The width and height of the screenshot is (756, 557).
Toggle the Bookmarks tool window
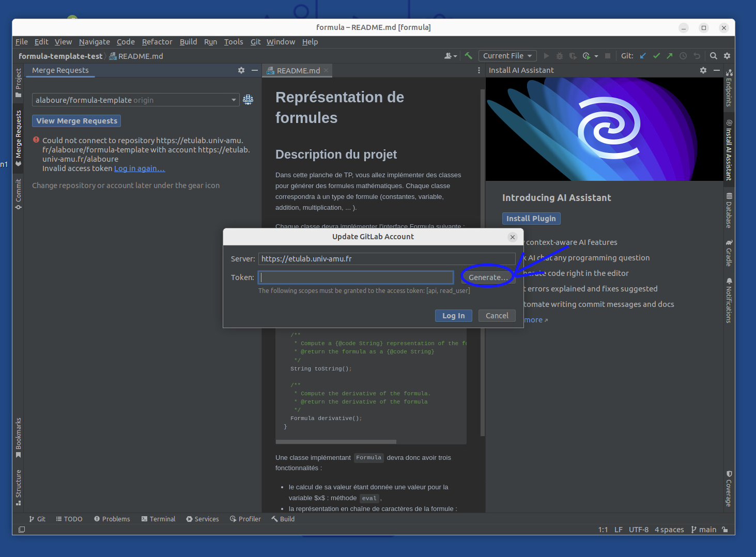(19, 438)
